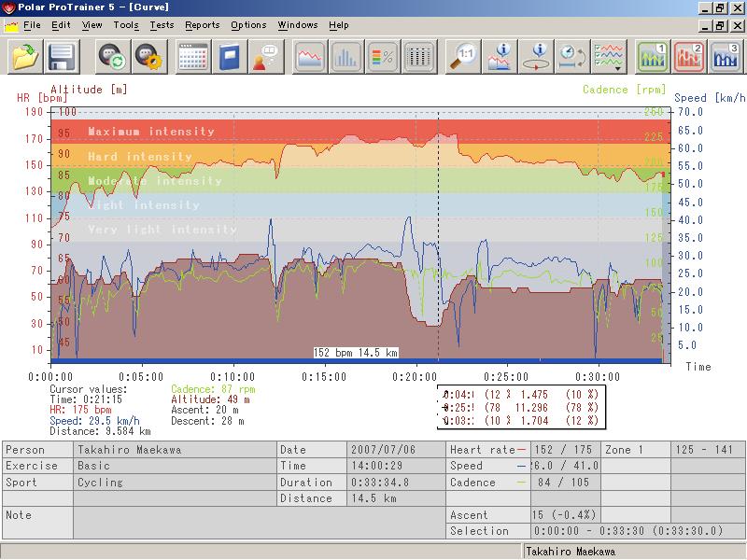Click the empty Note text area

259,523
